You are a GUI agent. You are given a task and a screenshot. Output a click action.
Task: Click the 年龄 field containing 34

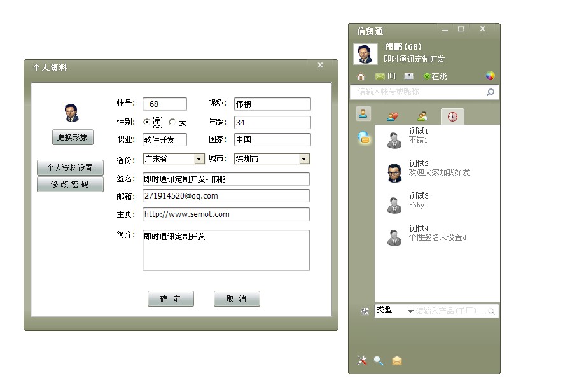[272, 122]
